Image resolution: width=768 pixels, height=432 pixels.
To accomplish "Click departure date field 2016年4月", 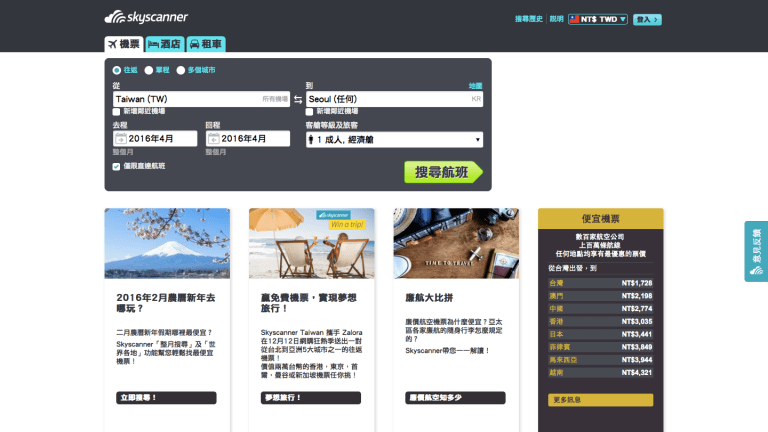I will (155, 139).
